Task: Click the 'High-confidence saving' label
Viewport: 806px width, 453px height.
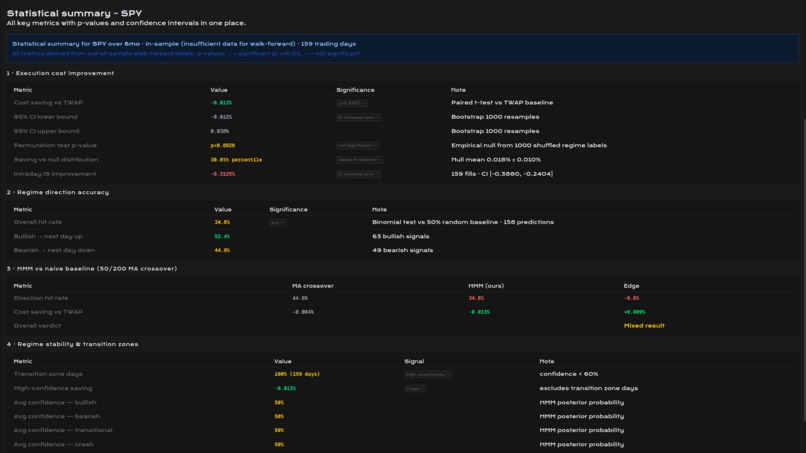Action: pyautogui.click(x=53, y=388)
